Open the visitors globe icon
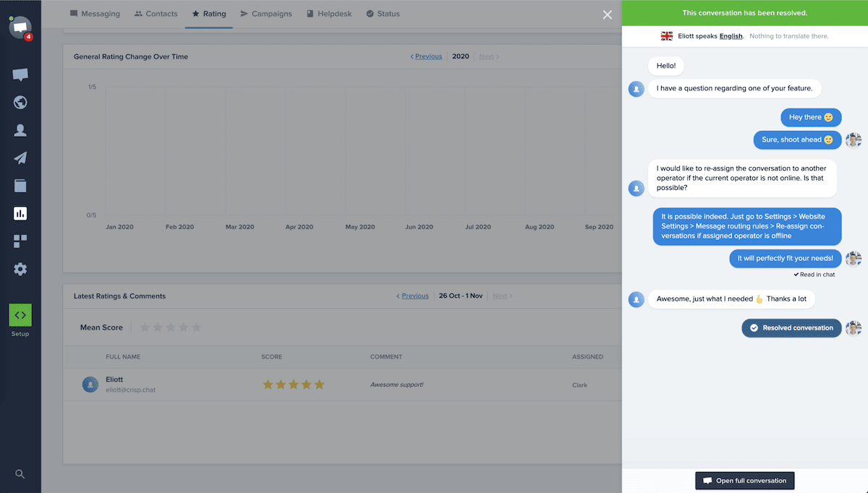 click(20, 103)
